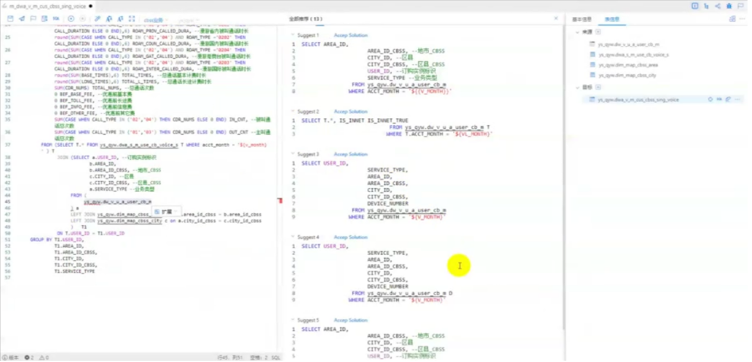Click the warning count indicator in status bar
This screenshot has width=752, height=362.
(44, 358)
